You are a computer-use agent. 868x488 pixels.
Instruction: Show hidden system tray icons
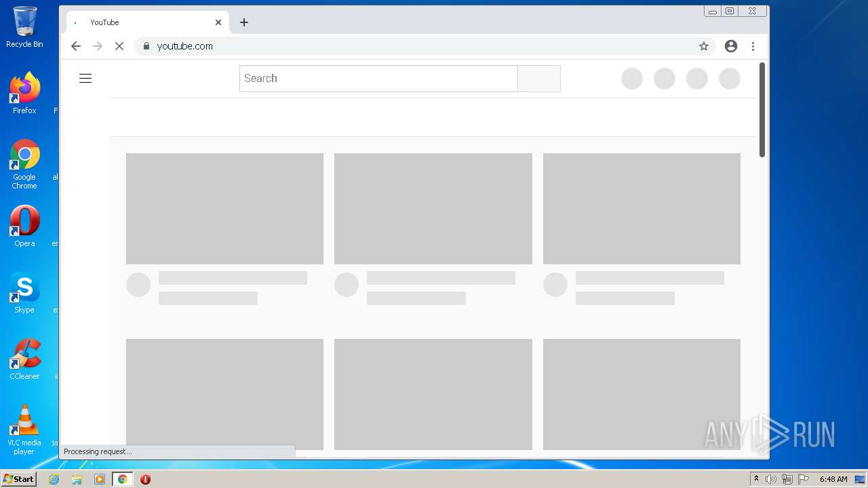[756, 479]
